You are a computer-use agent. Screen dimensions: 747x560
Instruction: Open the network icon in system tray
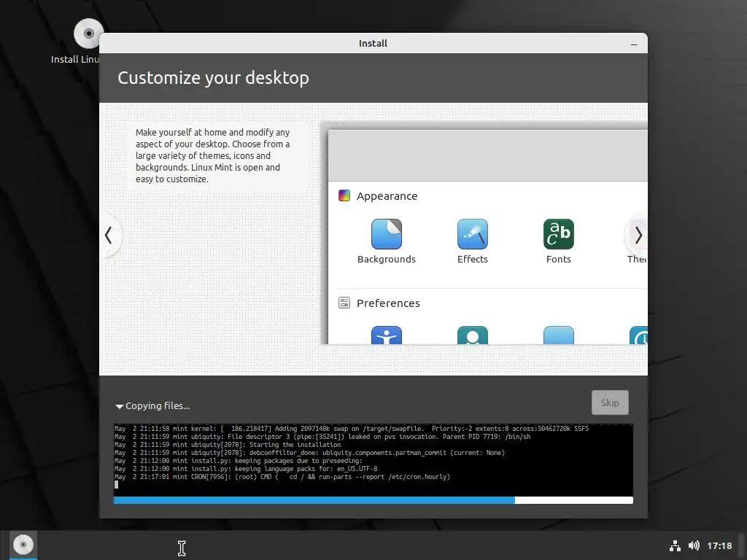(x=675, y=545)
